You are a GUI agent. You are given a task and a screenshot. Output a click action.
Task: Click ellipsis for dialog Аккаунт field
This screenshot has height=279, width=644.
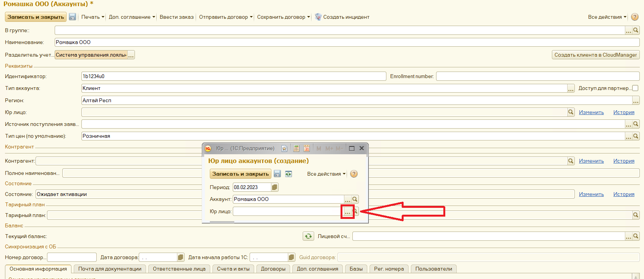click(x=347, y=199)
